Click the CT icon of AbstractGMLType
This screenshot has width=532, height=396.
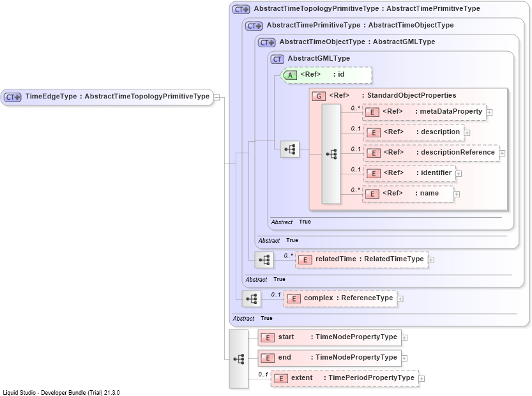click(x=277, y=59)
